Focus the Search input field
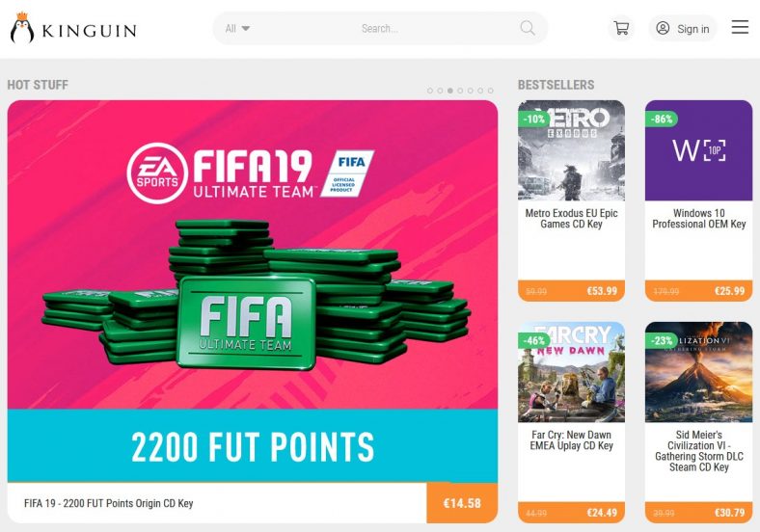The height and width of the screenshot is (532, 760). (x=380, y=29)
